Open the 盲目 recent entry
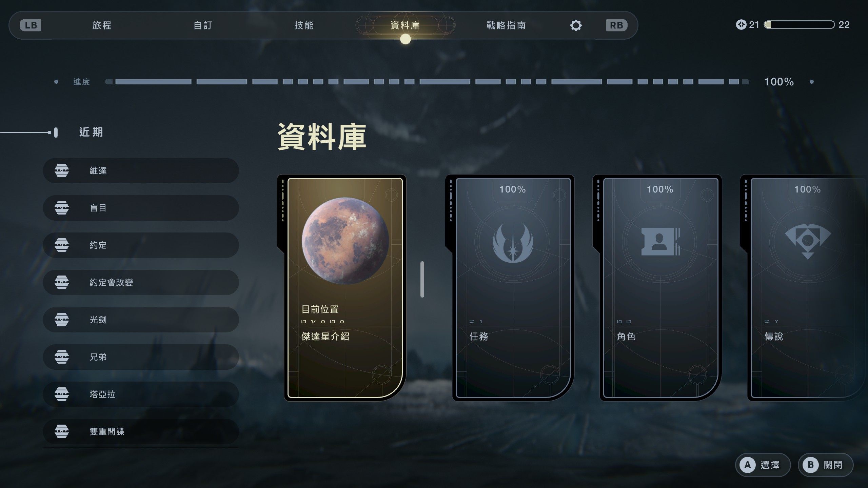The height and width of the screenshot is (488, 868). (x=141, y=208)
